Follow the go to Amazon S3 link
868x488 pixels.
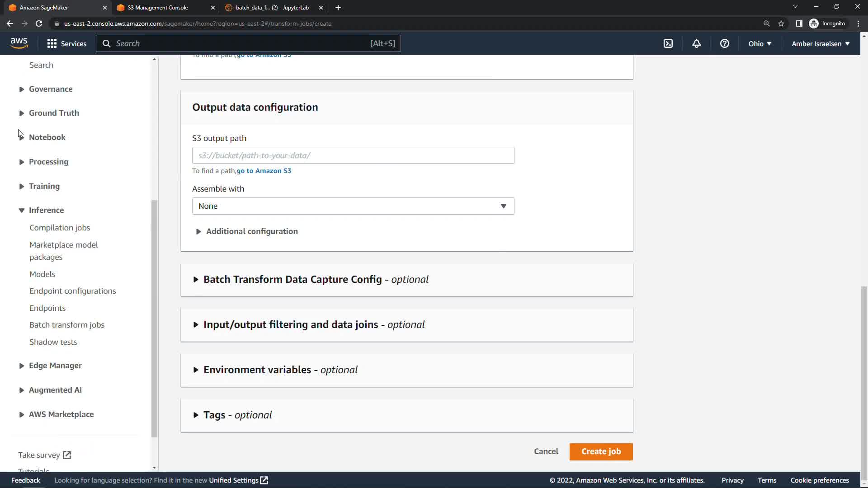pyautogui.click(x=264, y=171)
